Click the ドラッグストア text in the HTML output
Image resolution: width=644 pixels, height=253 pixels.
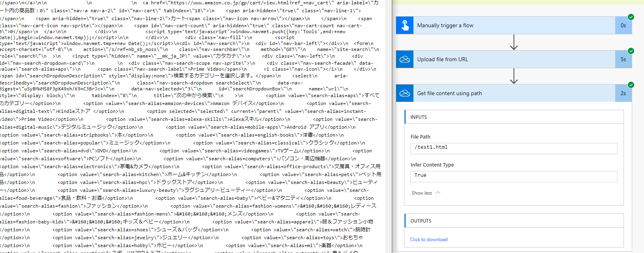(174, 182)
